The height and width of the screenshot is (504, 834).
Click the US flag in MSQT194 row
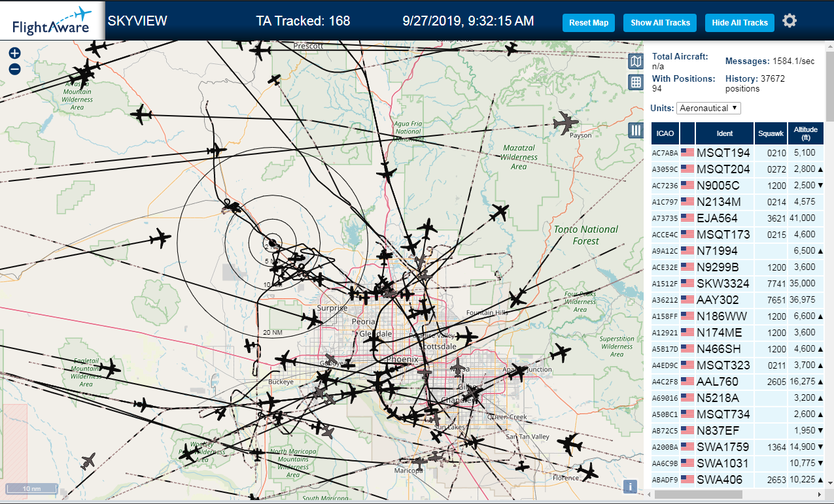tap(687, 152)
